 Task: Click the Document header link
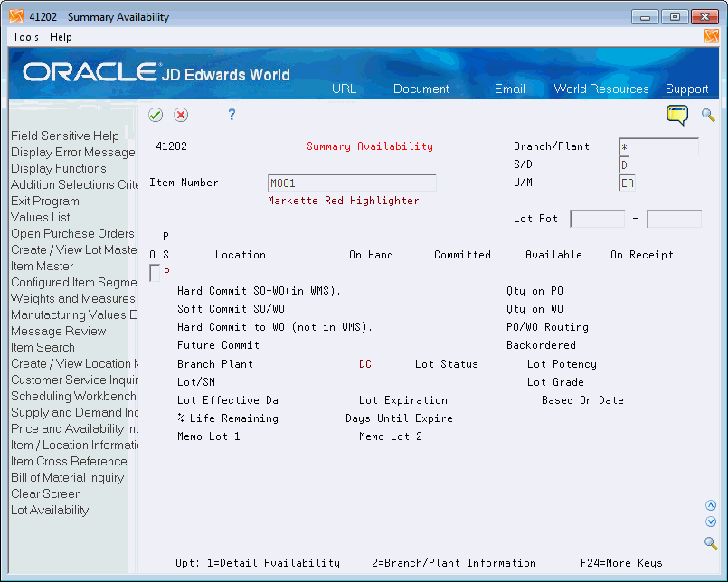point(421,89)
